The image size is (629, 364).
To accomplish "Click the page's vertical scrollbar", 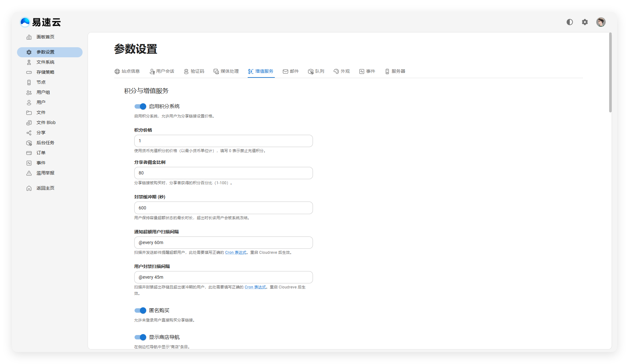I will pos(610,72).
